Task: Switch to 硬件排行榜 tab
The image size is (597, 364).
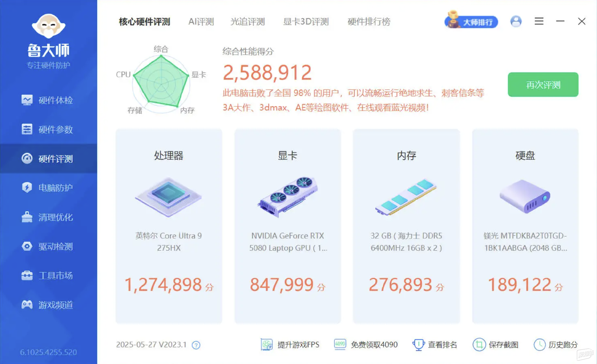Action: click(x=369, y=22)
